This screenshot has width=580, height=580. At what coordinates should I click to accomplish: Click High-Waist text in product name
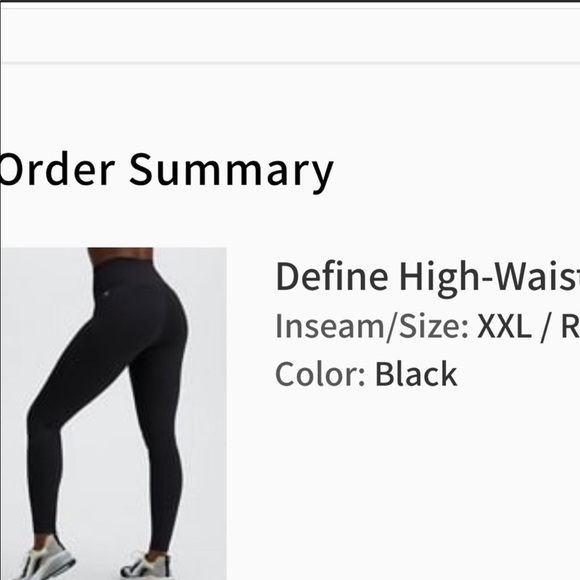click(x=489, y=278)
